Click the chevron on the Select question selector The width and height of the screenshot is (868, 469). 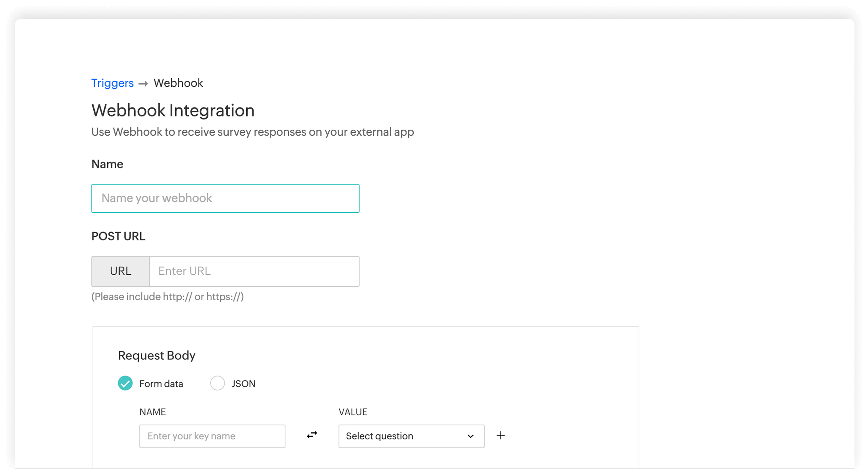[x=470, y=436]
